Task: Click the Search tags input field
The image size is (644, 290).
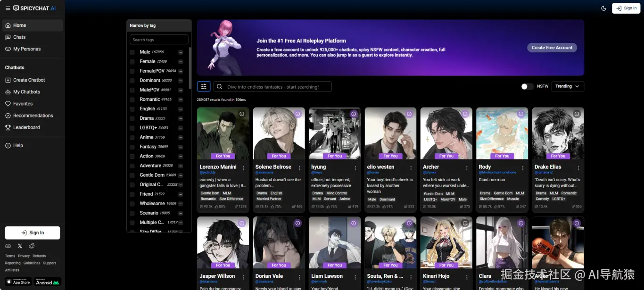Action: click(159, 40)
